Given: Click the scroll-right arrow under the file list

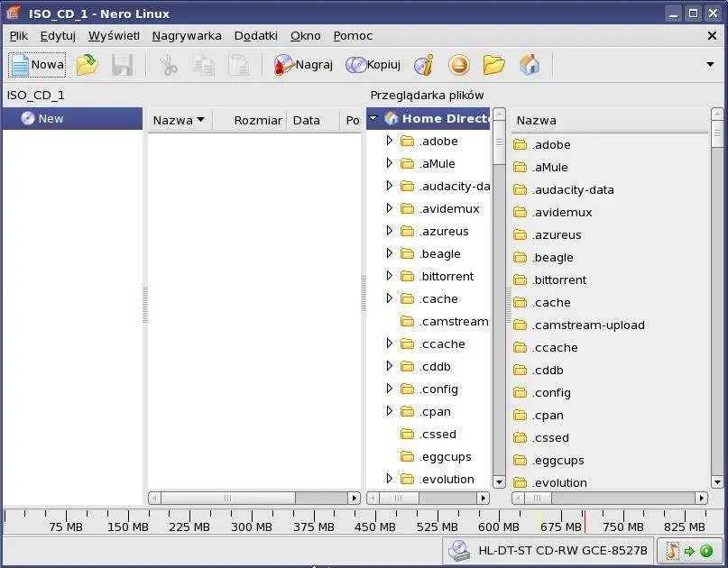Looking at the screenshot, I should 702,499.
